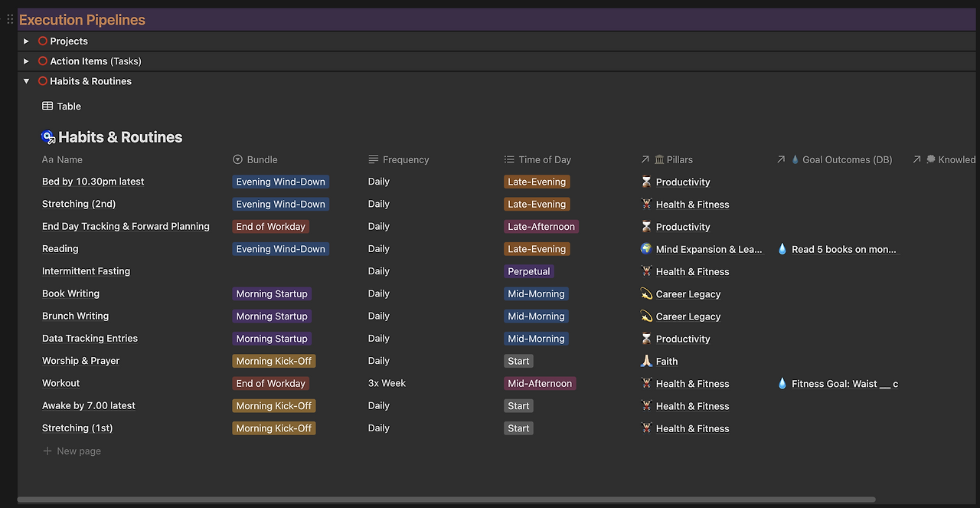Click the Aa icon in the Name column header
The image size is (980, 508).
coord(47,159)
